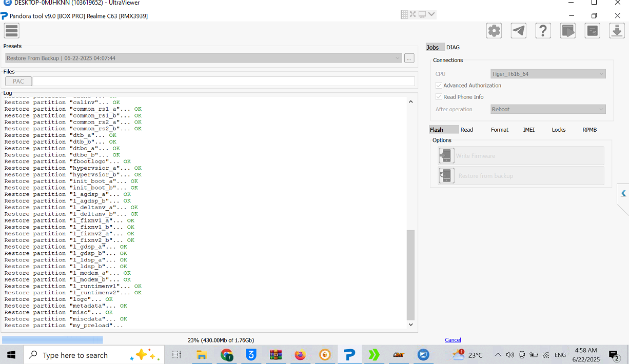The height and width of the screenshot is (364, 629).
Task: Switch to Pandora tool taskbar icon
Action: [349, 355]
